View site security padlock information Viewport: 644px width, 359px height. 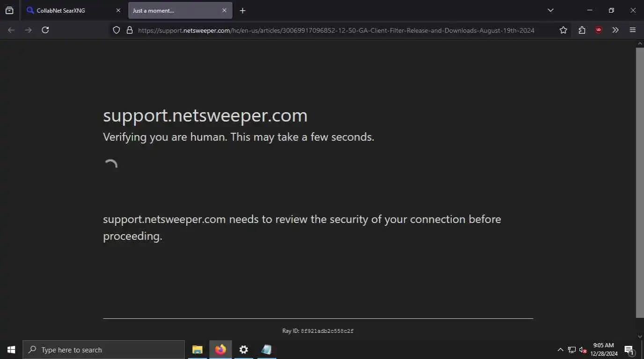130,30
